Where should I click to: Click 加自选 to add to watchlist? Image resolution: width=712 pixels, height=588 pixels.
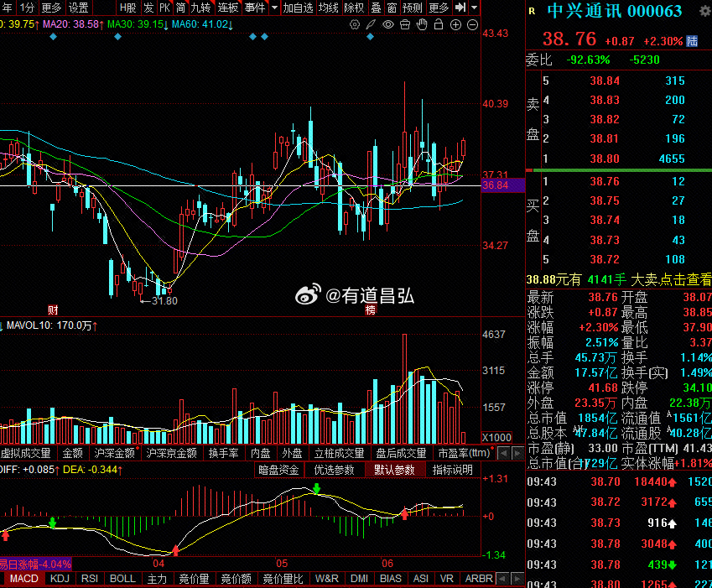(298, 8)
